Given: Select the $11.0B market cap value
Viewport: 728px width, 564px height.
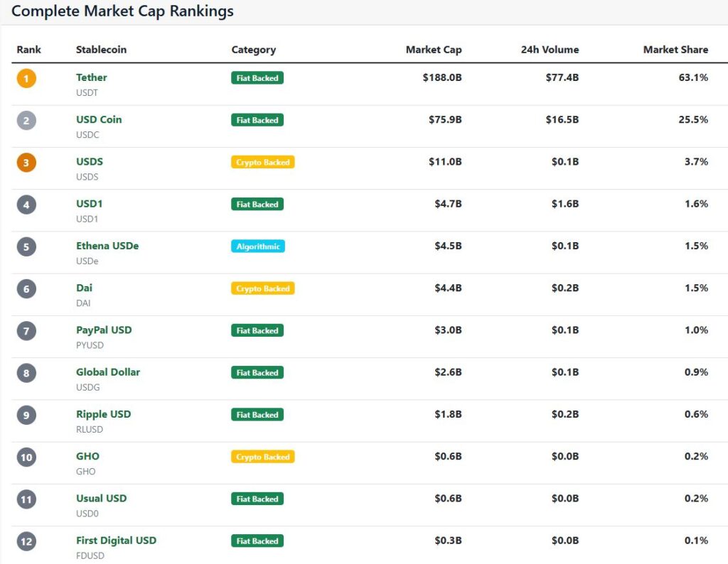Looking at the screenshot, I should pyautogui.click(x=445, y=162).
